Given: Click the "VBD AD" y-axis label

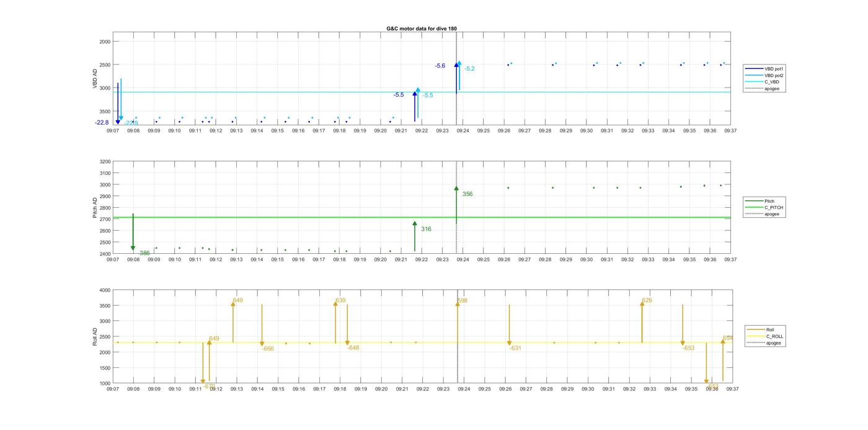Looking at the screenshot, I should (95, 78).
